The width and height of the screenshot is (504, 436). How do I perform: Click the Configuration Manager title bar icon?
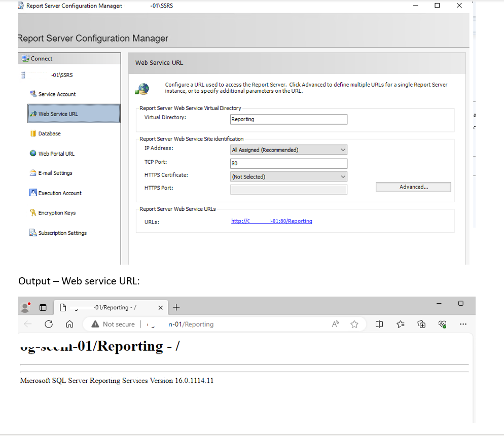[21, 6]
